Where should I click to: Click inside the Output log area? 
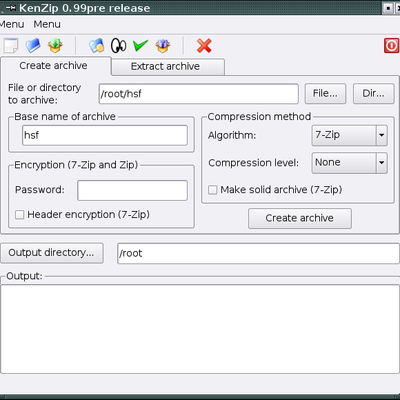(x=200, y=329)
